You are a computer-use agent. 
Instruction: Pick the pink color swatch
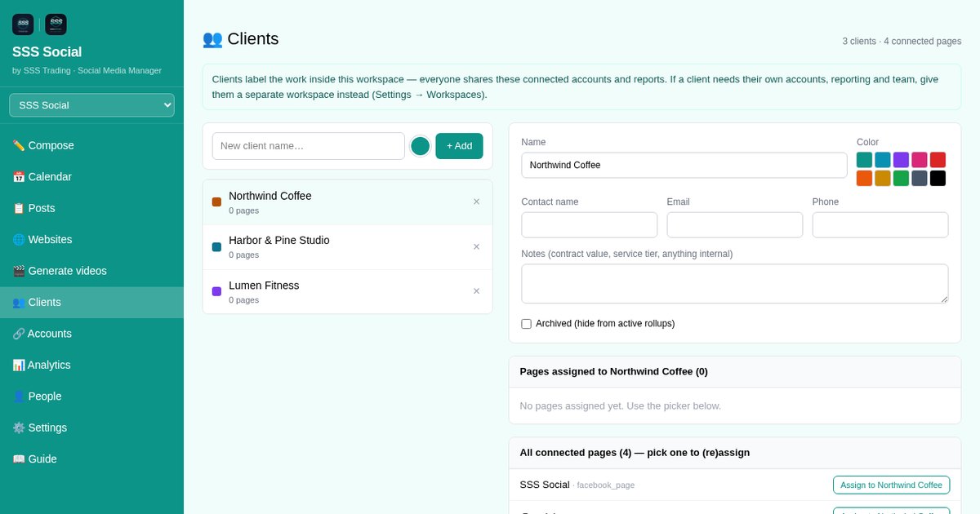click(x=920, y=160)
